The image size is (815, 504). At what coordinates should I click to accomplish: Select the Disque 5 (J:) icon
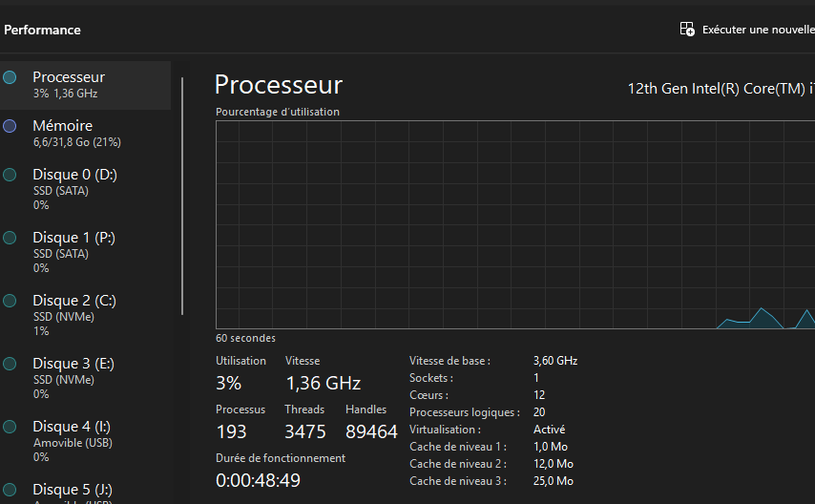(x=10, y=490)
